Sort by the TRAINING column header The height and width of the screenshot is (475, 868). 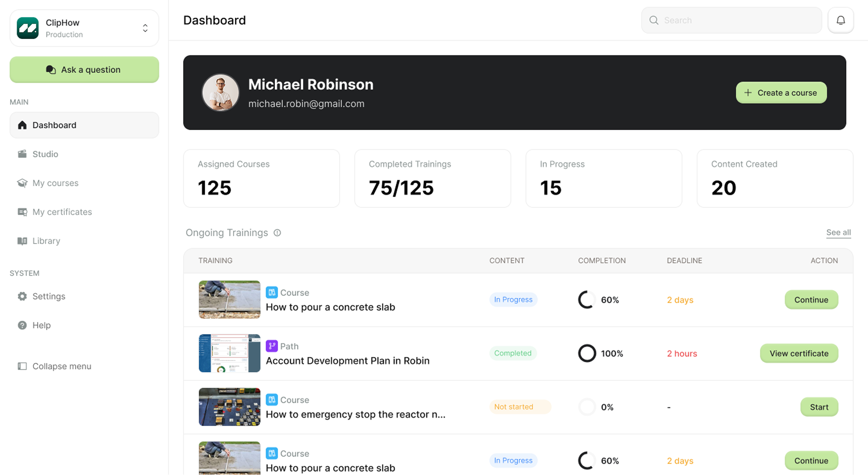(x=215, y=260)
